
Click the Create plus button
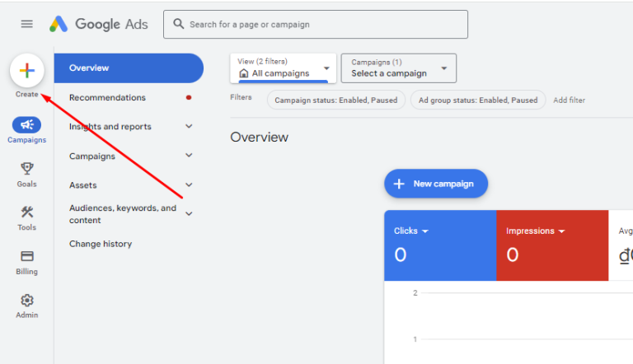(27, 71)
